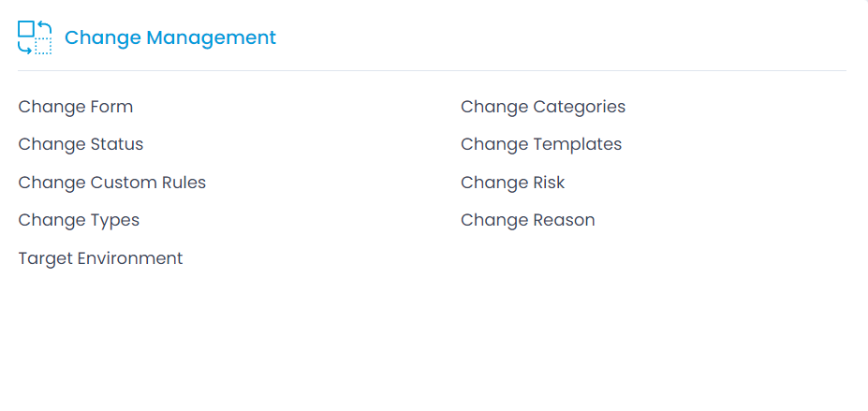Go to Change Status settings
Screen dimensions: 868x411
(81, 144)
